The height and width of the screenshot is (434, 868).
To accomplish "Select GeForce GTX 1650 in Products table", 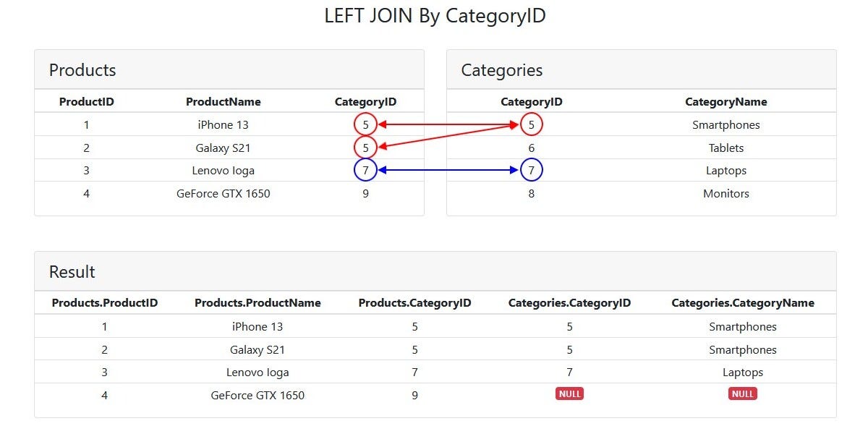I will pos(224,193).
